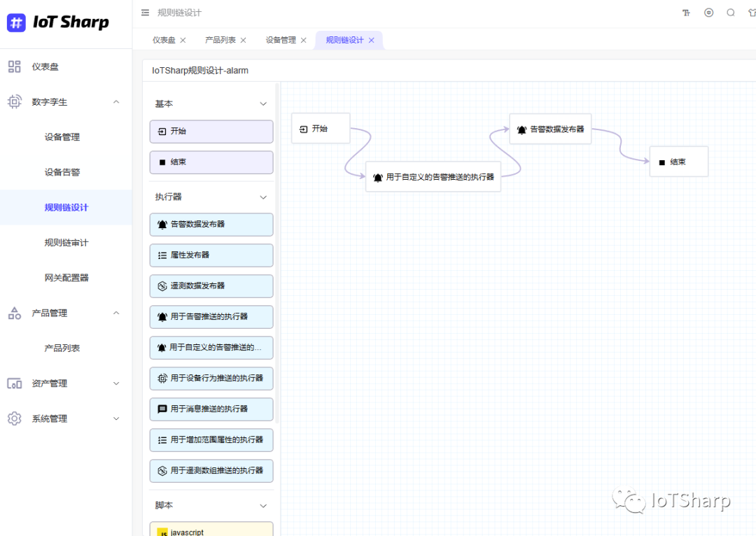The width and height of the screenshot is (756, 536).
Task: Select the 用于自定义的告警推送… palette item
Action: 211,348
